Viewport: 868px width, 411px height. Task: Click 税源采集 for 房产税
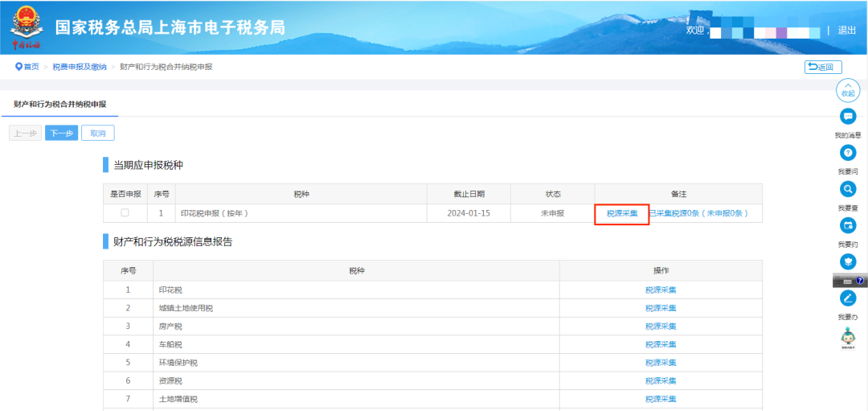[661, 327]
